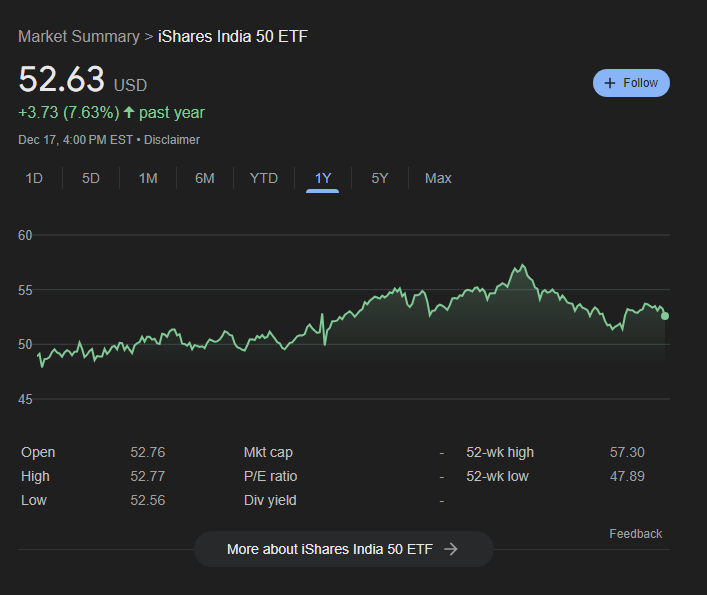The image size is (707, 595).
Task: Switch chart to 6M range
Action: pos(205,178)
